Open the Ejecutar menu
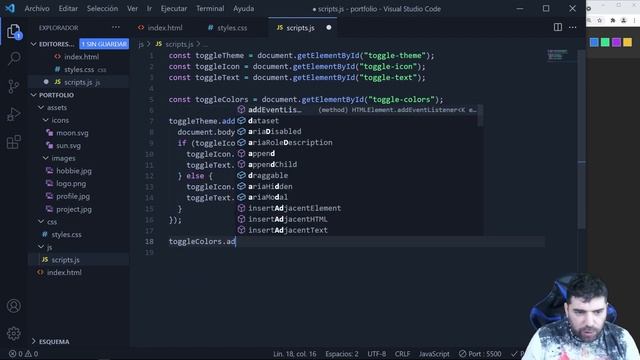This screenshot has width=640, height=360. [x=173, y=9]
